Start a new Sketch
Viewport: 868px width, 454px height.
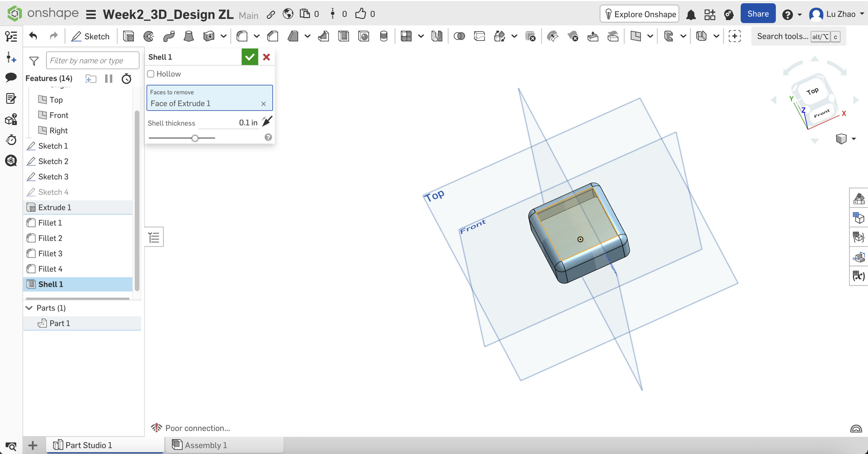[x=91, y=36]
